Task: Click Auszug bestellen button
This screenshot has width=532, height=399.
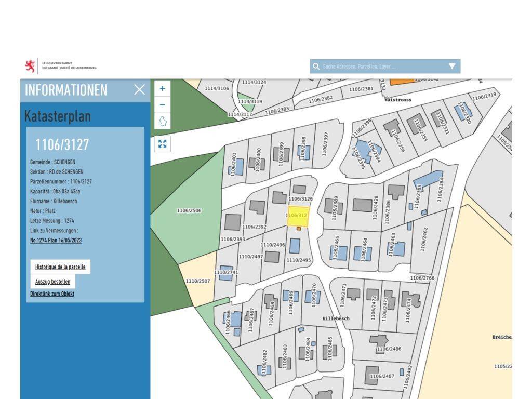Action: [x=52, y=282]
